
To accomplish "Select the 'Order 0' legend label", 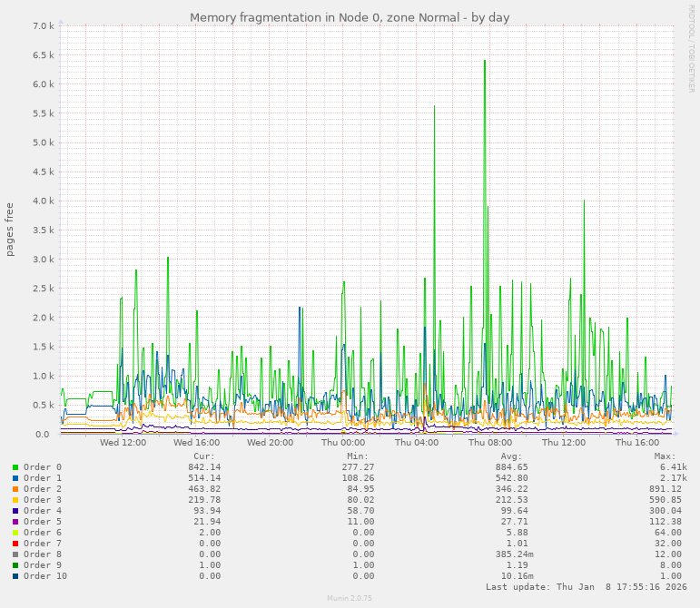I will point(43,467).
